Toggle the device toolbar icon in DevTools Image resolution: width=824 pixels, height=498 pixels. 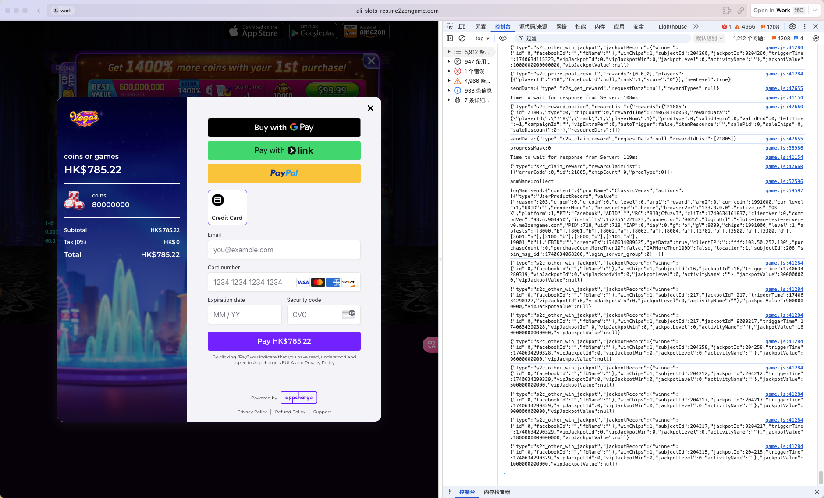(461, 26)
